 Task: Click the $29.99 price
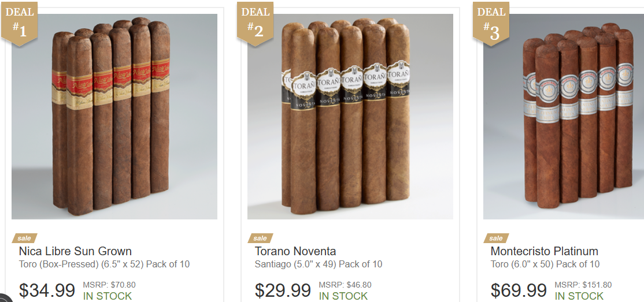[283, 290]
